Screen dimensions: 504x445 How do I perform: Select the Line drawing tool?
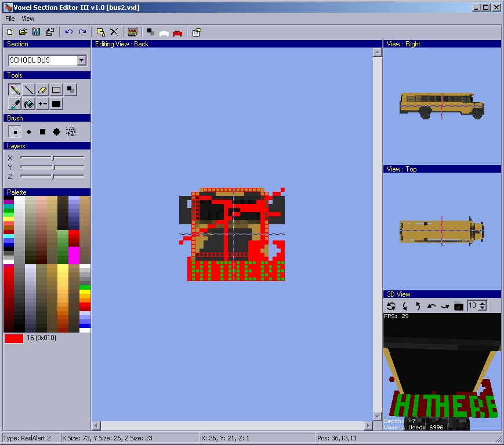point(28,90)
